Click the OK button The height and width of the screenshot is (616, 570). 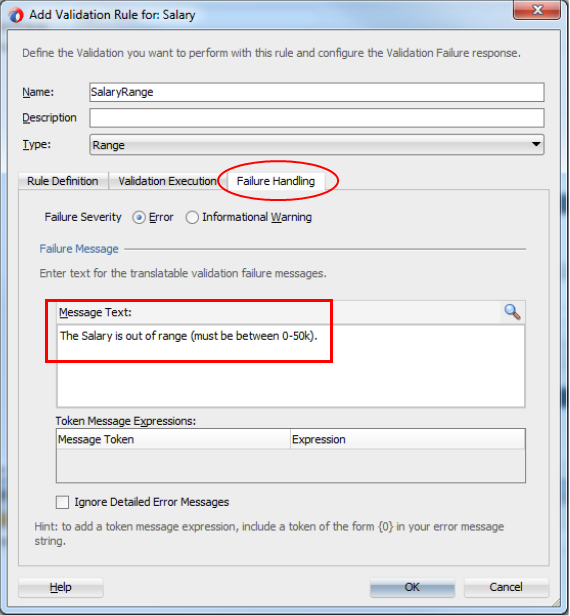(412, 587)
